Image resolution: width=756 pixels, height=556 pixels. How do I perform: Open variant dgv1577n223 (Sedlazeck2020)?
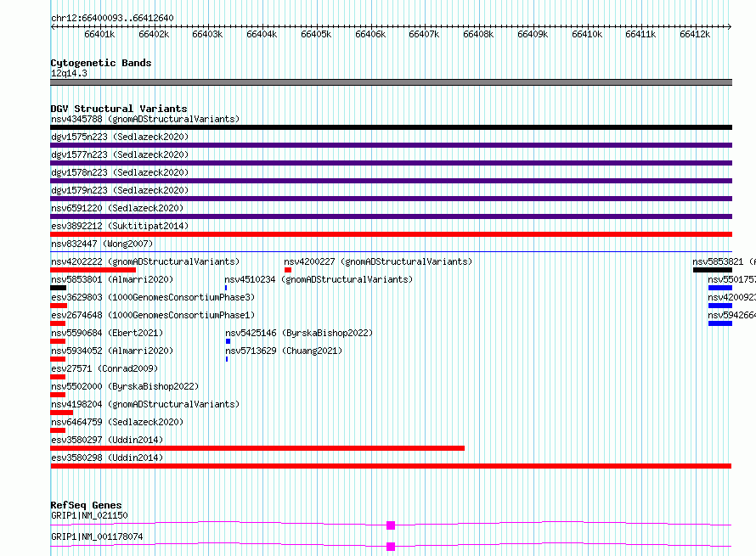point(120,154)
